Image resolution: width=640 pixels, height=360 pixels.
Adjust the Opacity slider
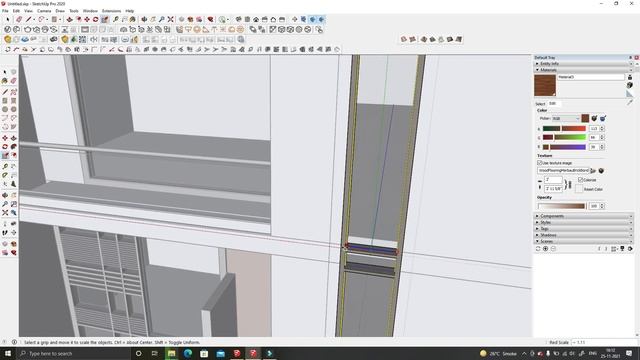[x=562, y=206]
